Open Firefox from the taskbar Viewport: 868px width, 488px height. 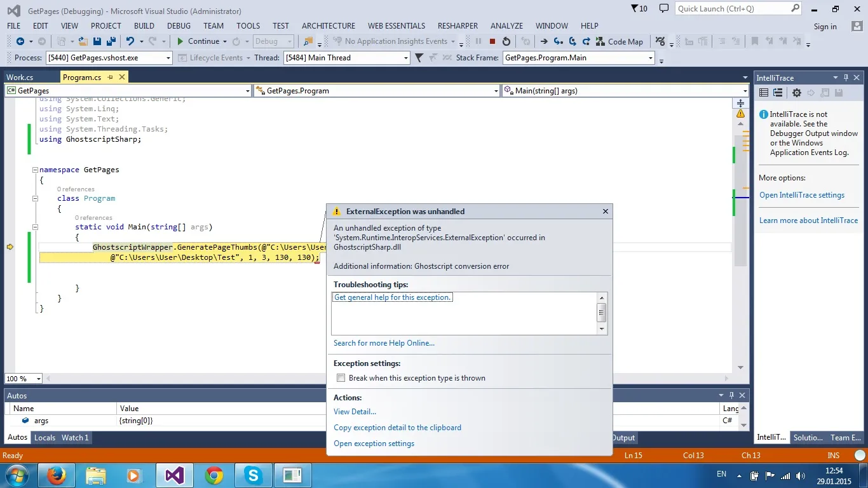[57, 475]
